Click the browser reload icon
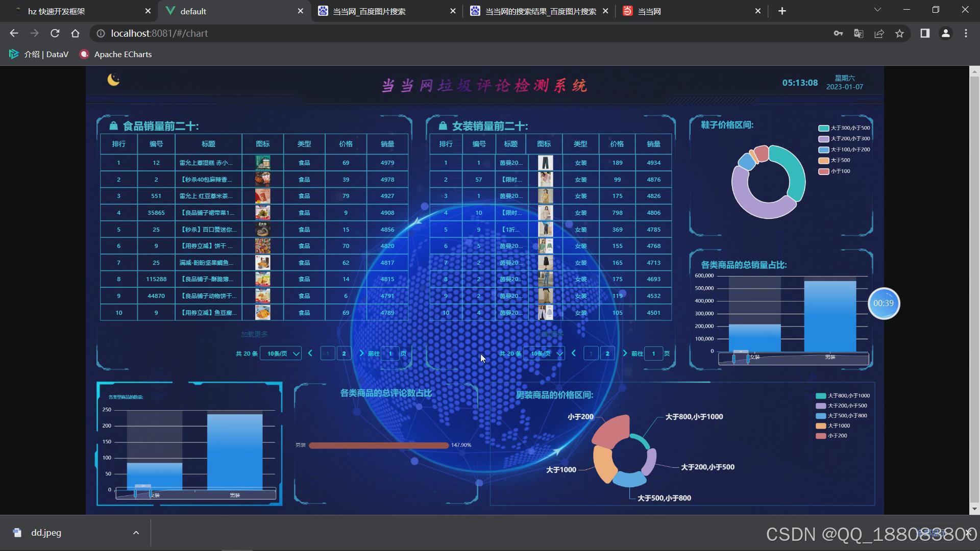This screenshot has width=980, height=551. 55,33
